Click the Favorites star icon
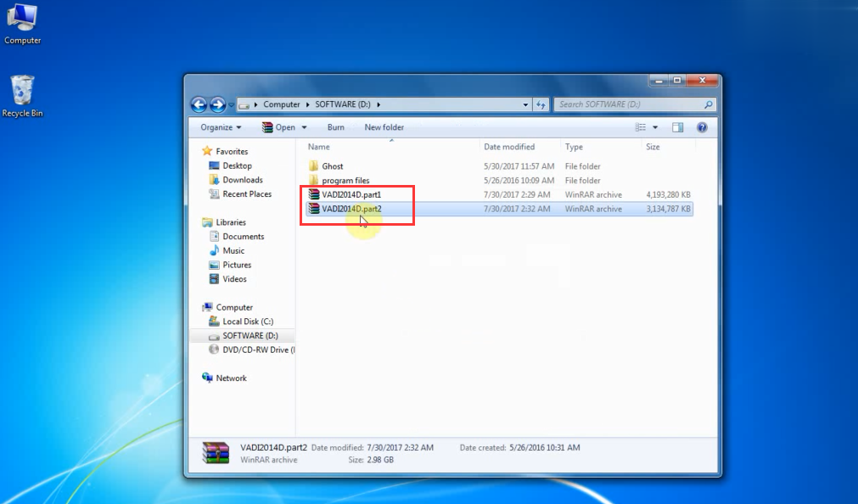The height and width of the screenshot is (504, 858). 207,151
